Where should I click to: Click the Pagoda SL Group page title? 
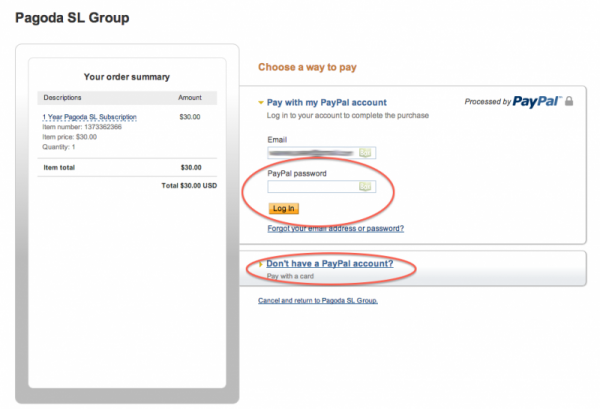coord(72,18)
